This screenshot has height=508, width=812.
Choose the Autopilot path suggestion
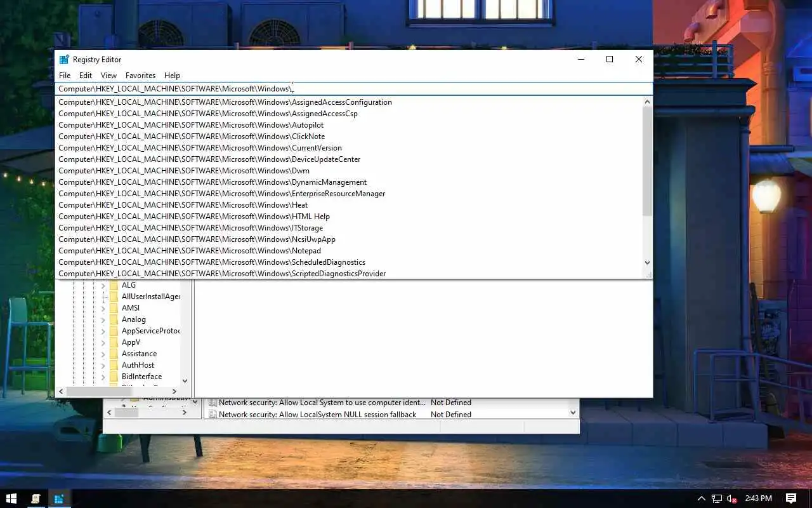click(349, 125)
